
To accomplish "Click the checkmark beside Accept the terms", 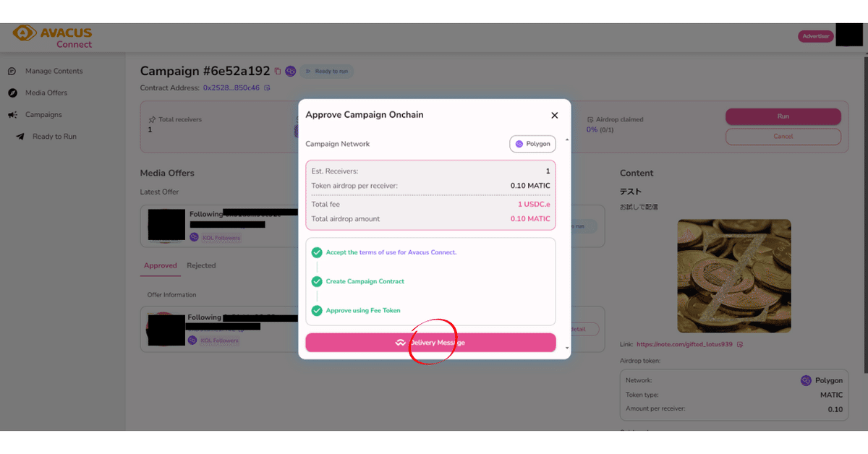I will tap(317, 252).
